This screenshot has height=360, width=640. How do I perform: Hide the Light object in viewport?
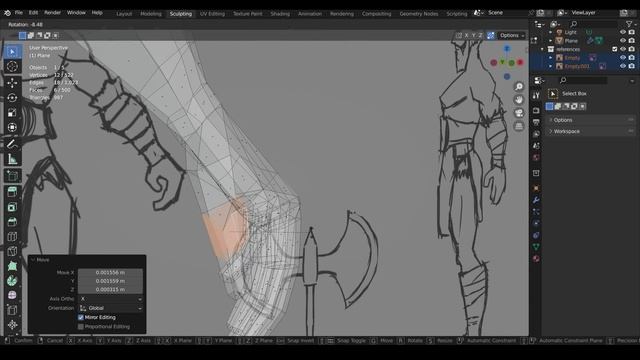(x=623, y=32)
